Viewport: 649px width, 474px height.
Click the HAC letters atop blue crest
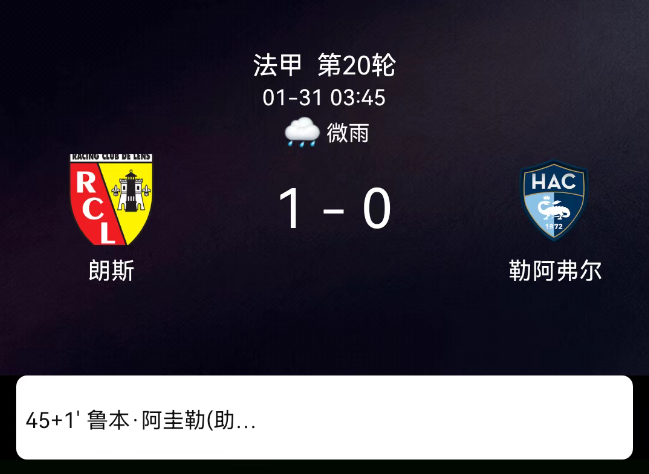[554, 181]
